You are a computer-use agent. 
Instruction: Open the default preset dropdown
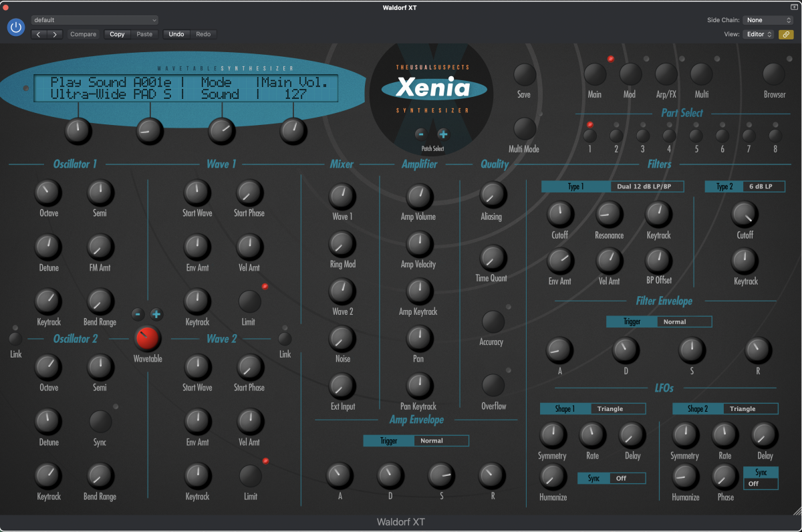95,20
